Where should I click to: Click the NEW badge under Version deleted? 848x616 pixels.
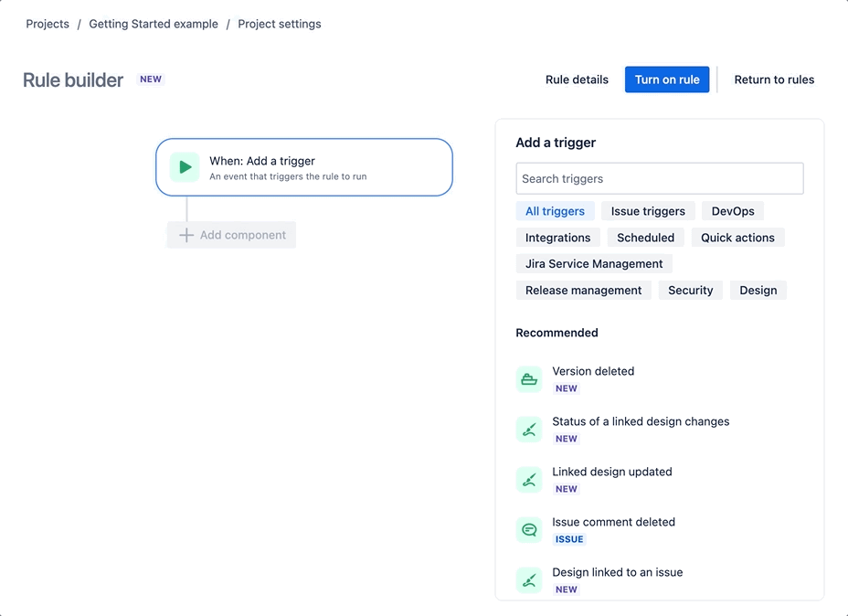[x=567, y=388]
